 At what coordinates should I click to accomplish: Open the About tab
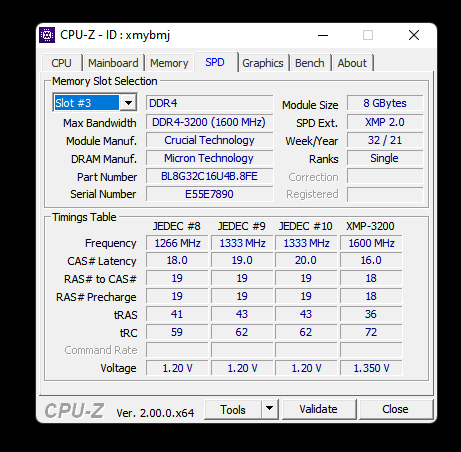(352, 63)
